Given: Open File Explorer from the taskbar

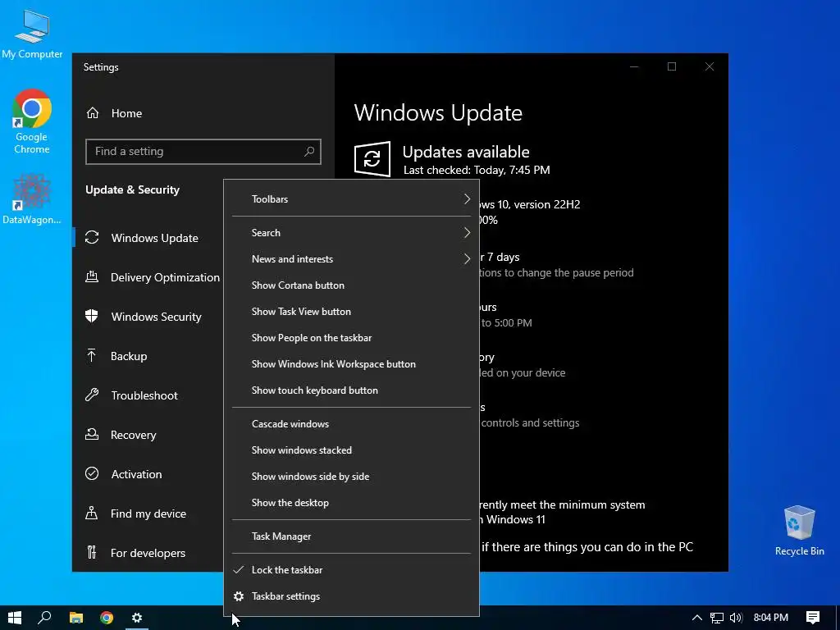Looking at the screenshot, I should click(x=76, y=618).
